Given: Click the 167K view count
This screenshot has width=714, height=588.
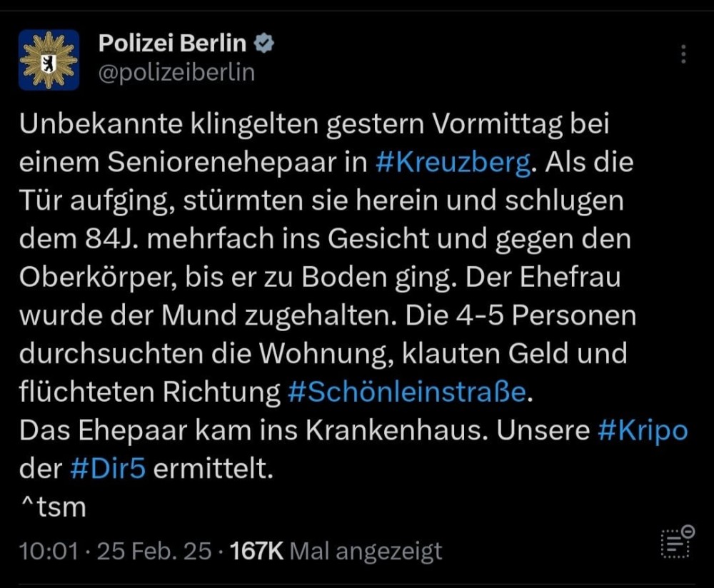Looking at the screenshot, I should click(257, 551).
